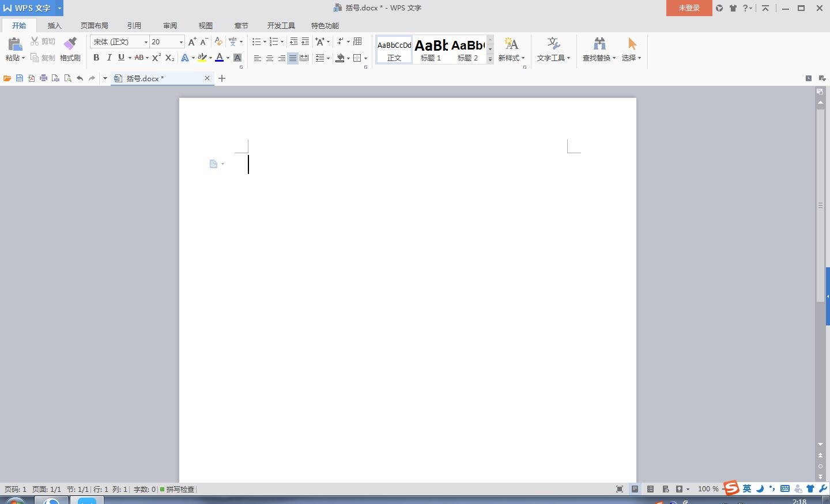830x504 pixels.
Task: Expand the borders dropdown arrow
Action: pyautogui.click(x=365, y=58)
